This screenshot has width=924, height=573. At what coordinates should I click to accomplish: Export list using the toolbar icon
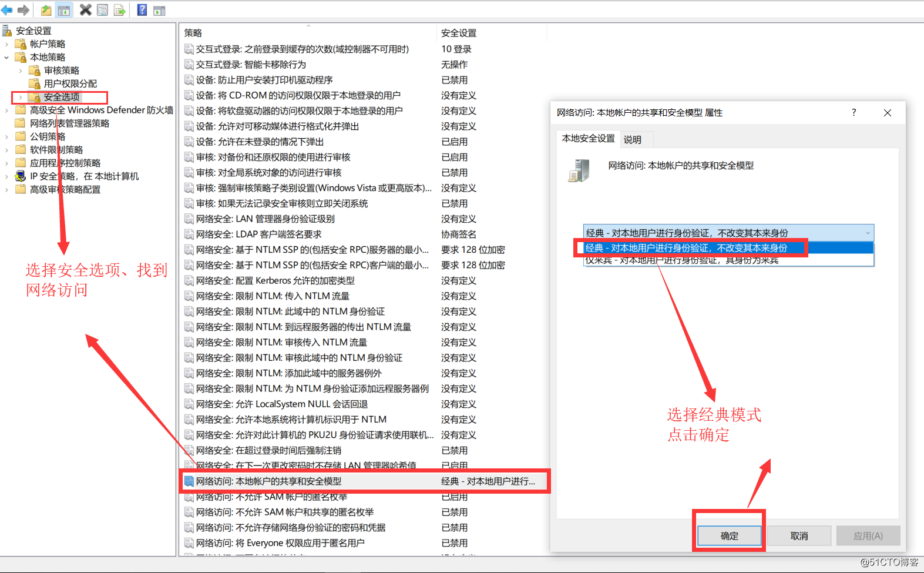[x=119, y=10]
